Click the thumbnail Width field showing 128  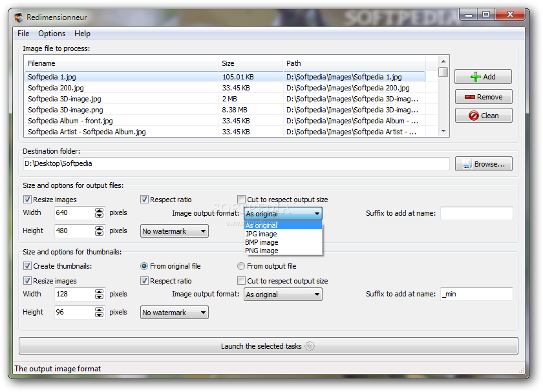point(74,294)
